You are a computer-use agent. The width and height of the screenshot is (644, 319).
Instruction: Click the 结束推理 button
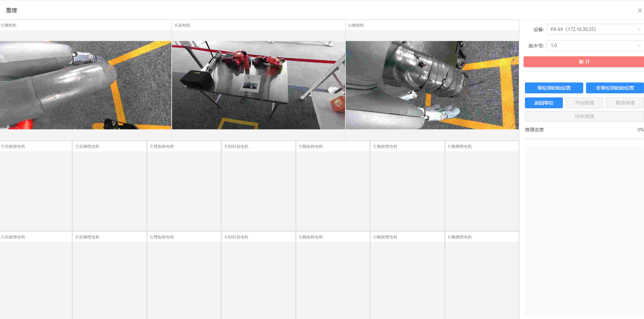click(584, 116)
